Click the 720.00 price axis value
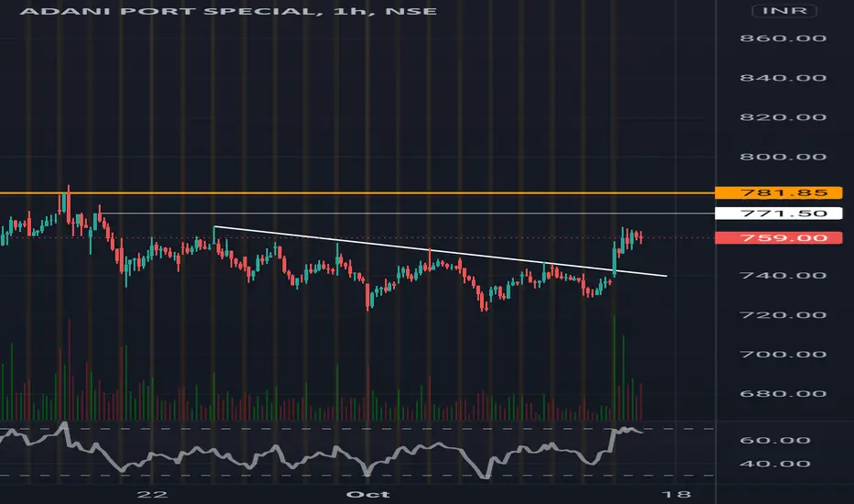Image resolution: width=854 pixels, height=504 pixels. pyautogui.click(x=783, y=315)
